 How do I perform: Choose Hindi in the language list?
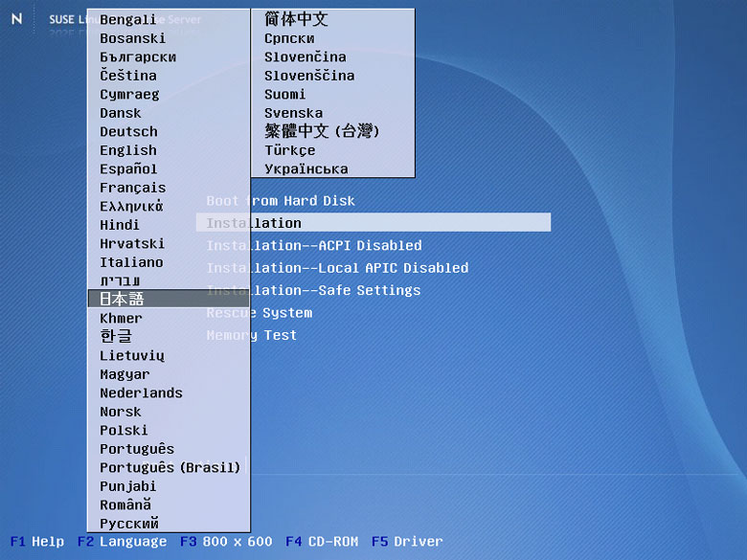pos(119,225)
